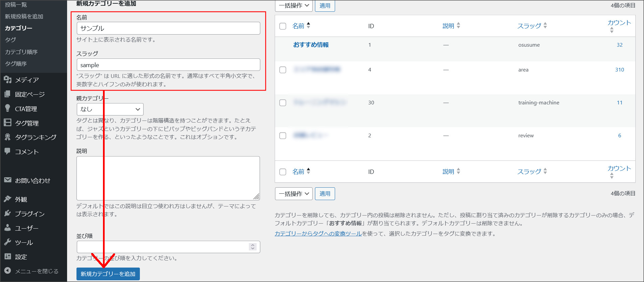Click sort arrows beside bottom スラッグ header

(545, 171)
